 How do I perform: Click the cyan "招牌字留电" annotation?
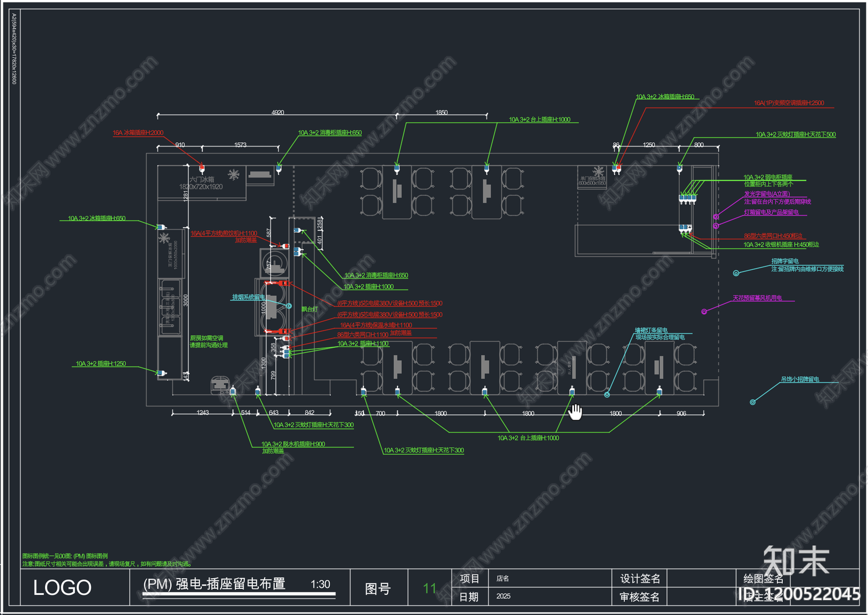[784, 261]
